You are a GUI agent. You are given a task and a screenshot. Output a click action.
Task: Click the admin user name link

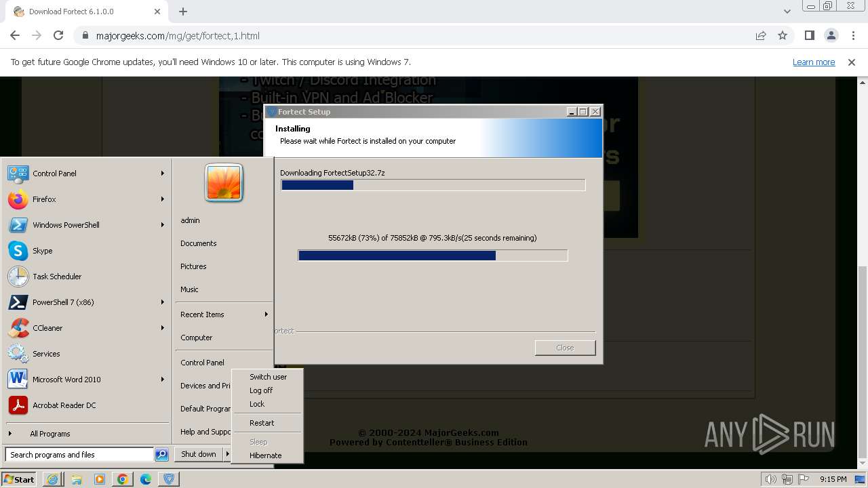tap(191, 220)
